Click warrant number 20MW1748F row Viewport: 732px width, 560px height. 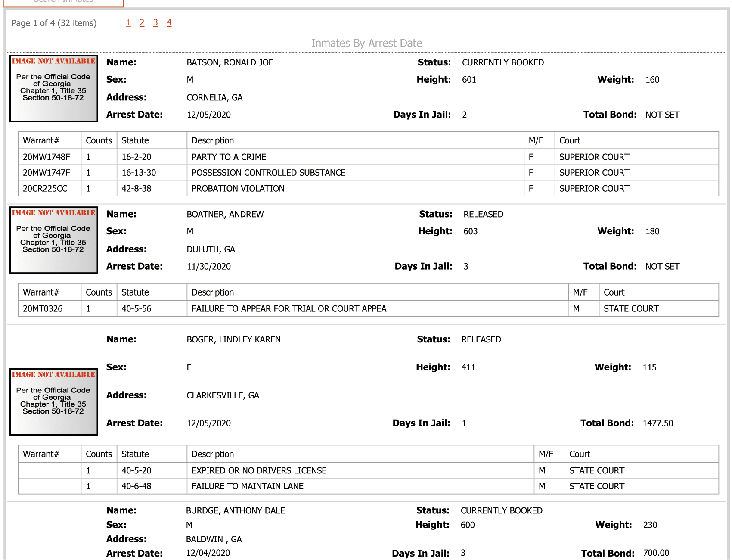point(368,157)
